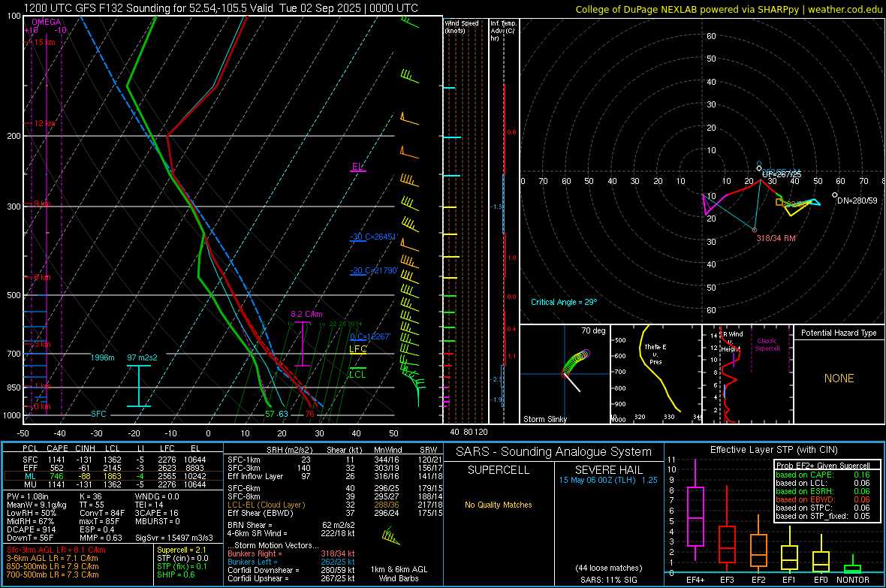Viewport: 886px width, 588px height.
Task: Click the 'MBURST = 0' value
Action: click(x=157, y=521)
